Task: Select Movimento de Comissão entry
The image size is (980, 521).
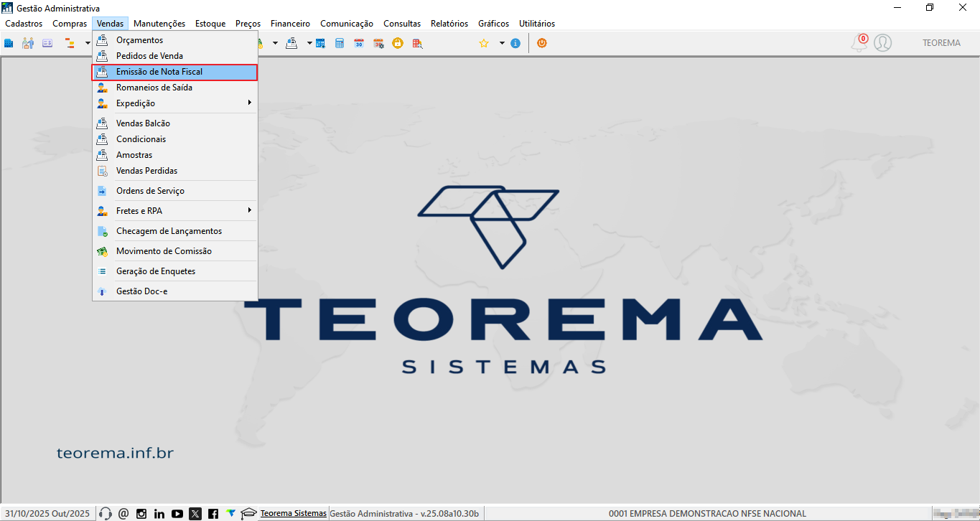Action: (174, 251)
